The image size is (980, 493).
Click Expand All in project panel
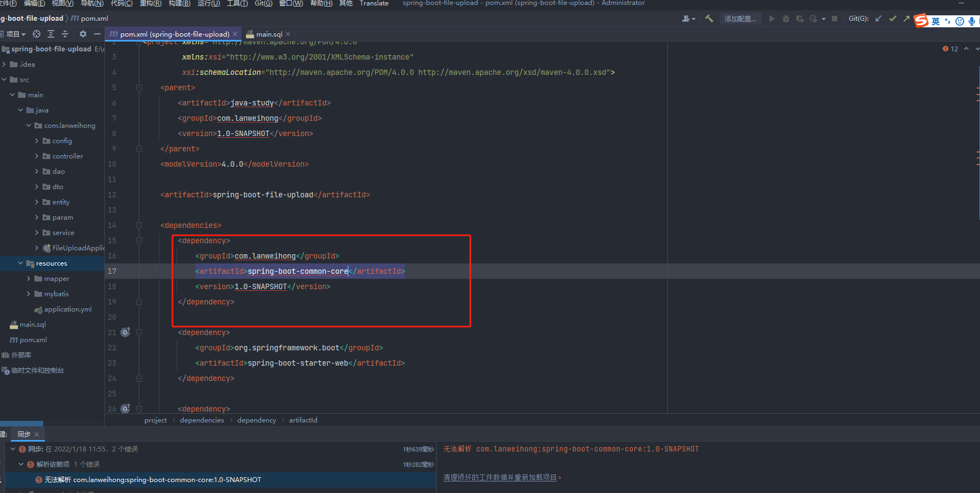(51, 34)
